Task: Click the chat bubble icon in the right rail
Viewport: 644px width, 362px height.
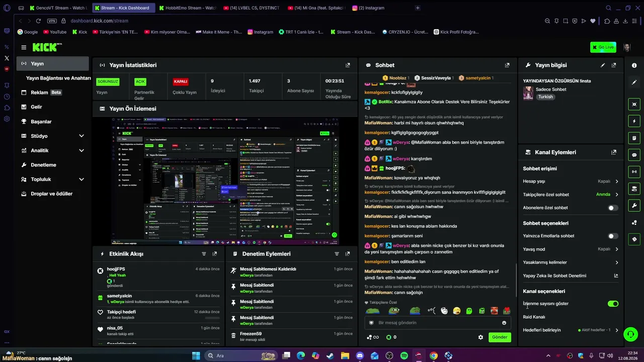Action: tap(634, 155)
